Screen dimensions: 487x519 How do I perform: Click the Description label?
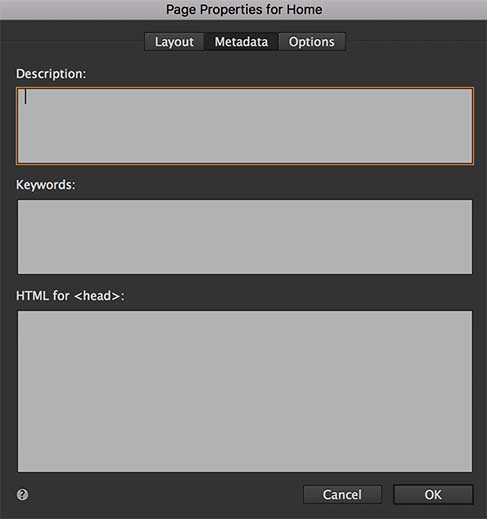51,74
